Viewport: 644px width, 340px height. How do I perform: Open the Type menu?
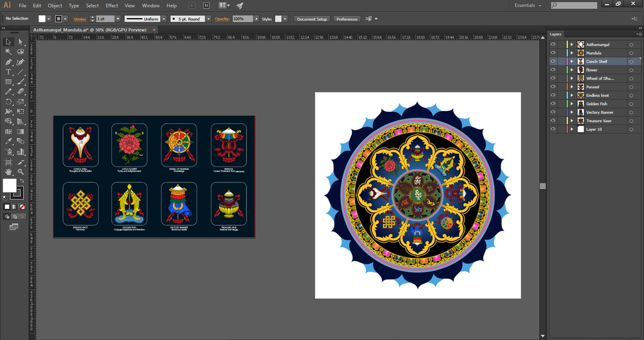tap(74, 5)
